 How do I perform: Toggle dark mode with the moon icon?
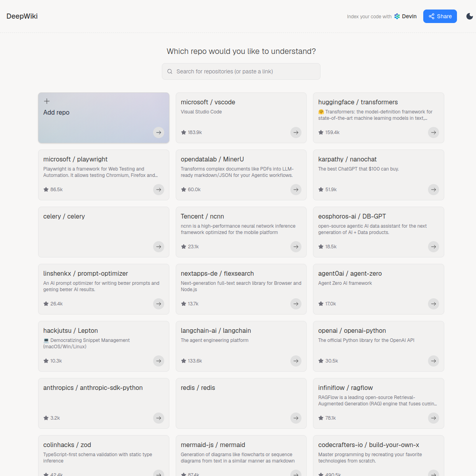click(x=470, y=16)
